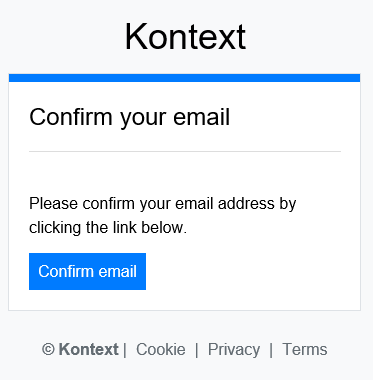The image size is (373, 380).
Task: Click the large Kontext title header
Action: (185, 37)
